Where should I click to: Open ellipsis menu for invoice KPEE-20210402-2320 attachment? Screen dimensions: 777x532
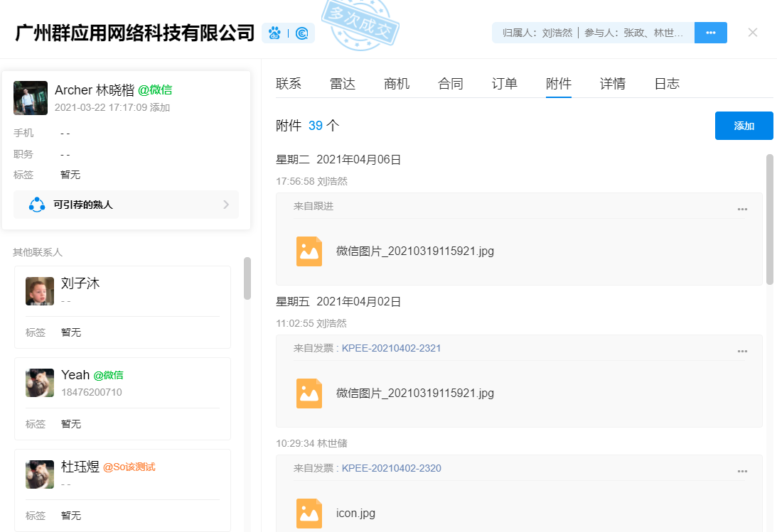click(742, 471)
